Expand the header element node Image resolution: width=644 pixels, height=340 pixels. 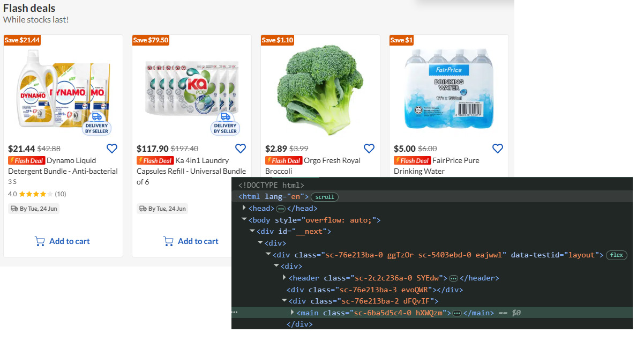tap(284, 278)
